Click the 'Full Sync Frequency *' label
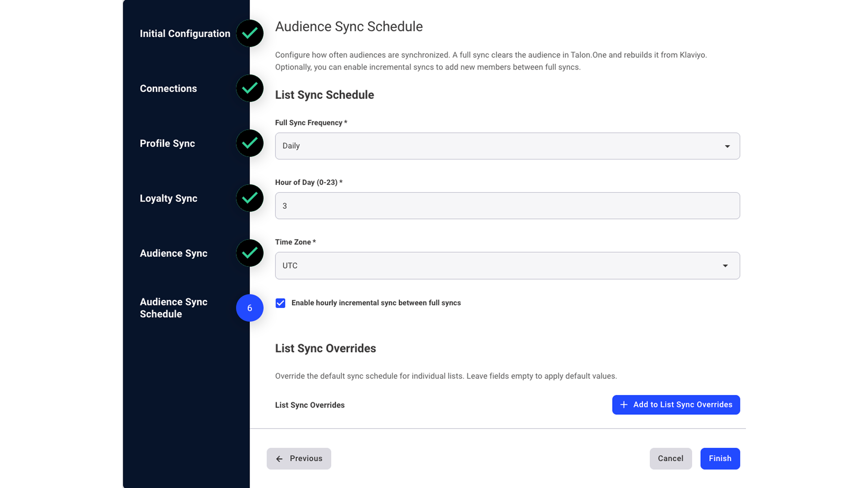 tap(311, 123)
